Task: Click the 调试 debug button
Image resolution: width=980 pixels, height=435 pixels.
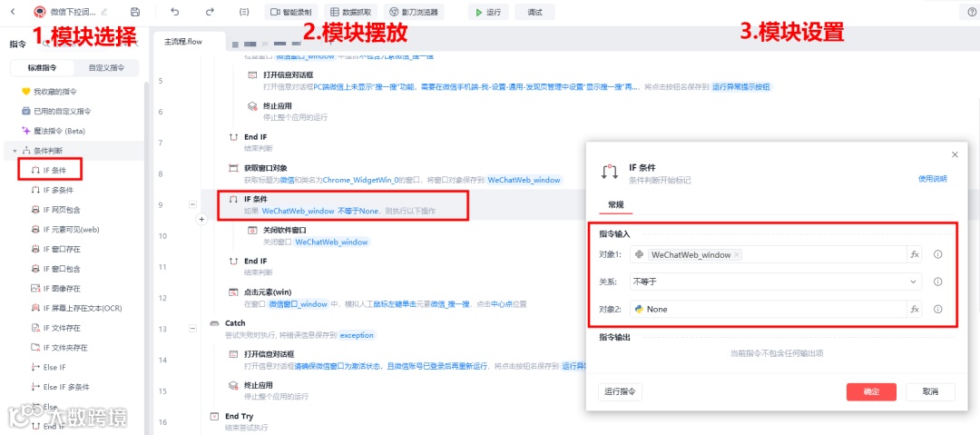Action: 534,12
